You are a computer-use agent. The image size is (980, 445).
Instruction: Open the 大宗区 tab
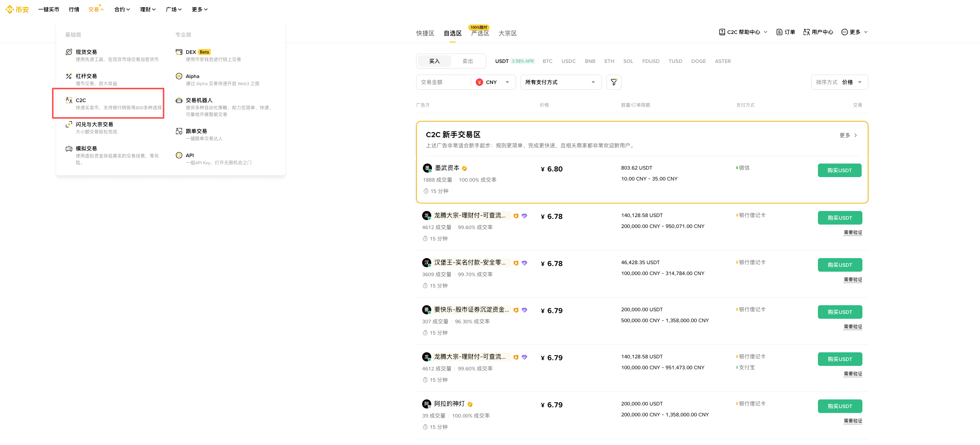(507, 34)
